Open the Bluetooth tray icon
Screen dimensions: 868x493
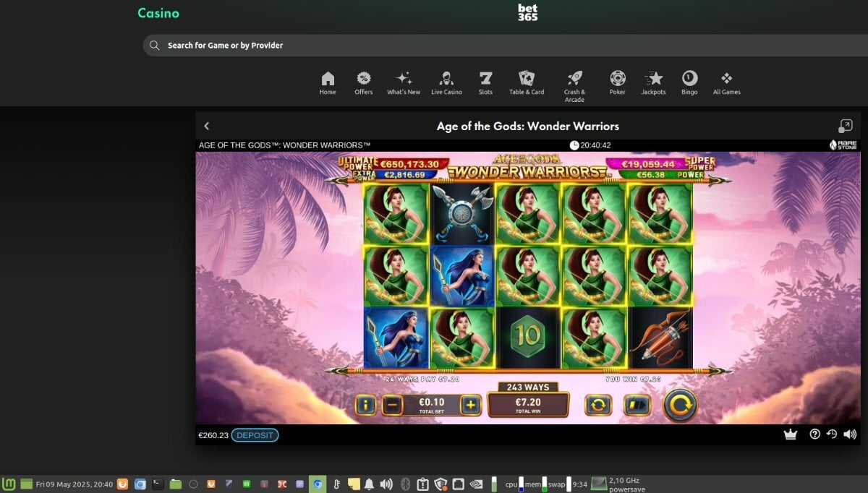coord(406,484)
